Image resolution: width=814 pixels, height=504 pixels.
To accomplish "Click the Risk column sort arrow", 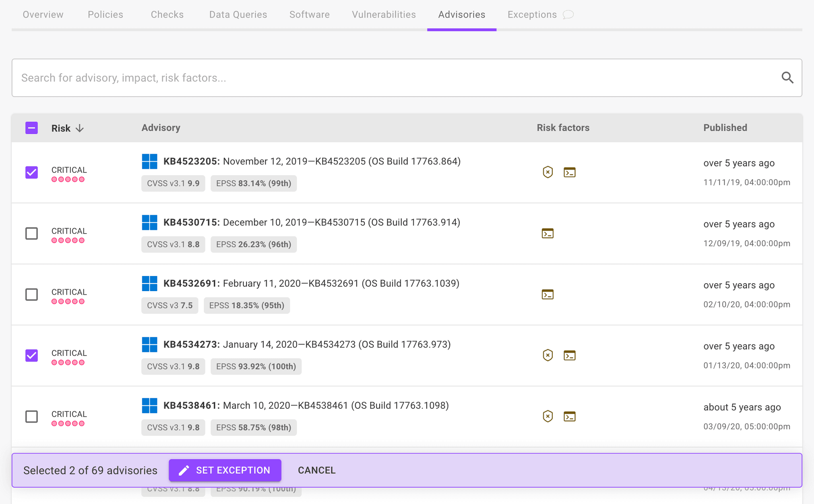I will point(80,128).
